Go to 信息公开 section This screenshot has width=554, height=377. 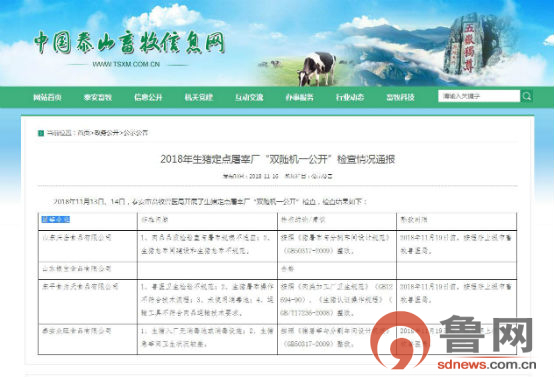[x=148, y=98]
